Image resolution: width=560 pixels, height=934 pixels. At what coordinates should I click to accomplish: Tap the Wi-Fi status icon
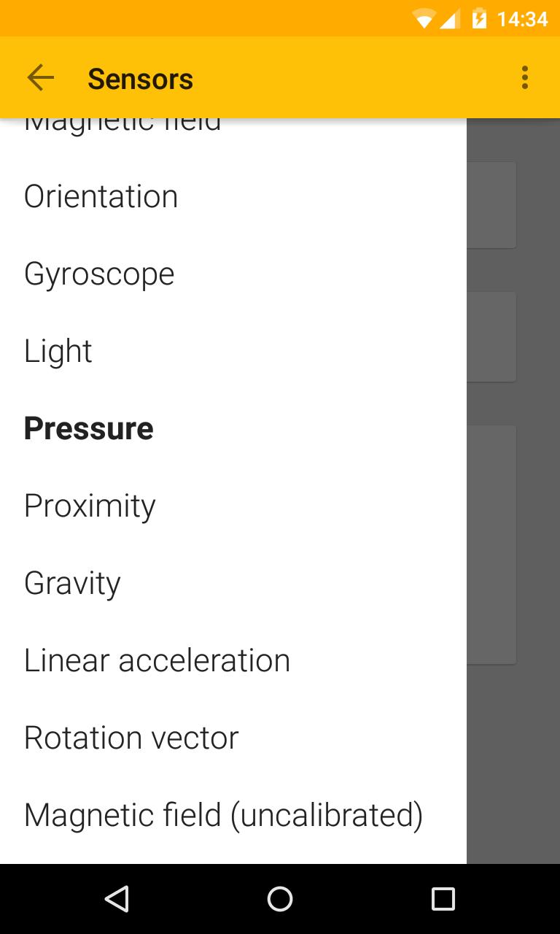point(427,18)
